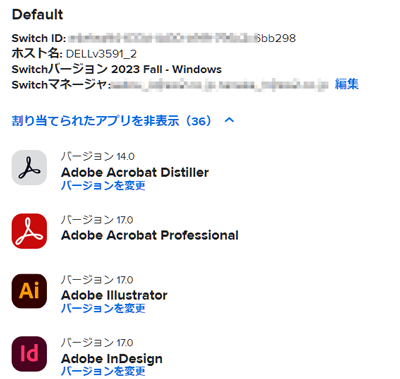Click the Adobe Illustrator Ai icon
The height and width of the screenshot is (379, 400).
(29, 291)
